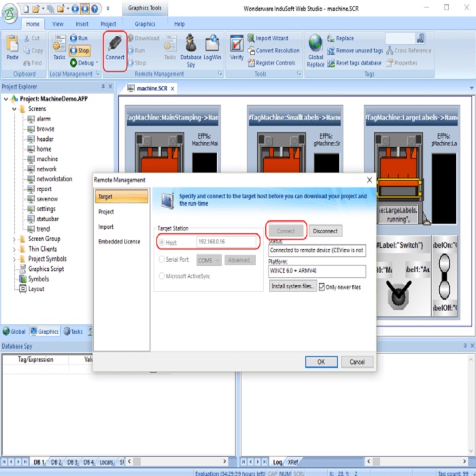The height and width of the screenshot is (476, 476).
Task: Open the Remote Management group dialog launcher
Action: (220, 73)
